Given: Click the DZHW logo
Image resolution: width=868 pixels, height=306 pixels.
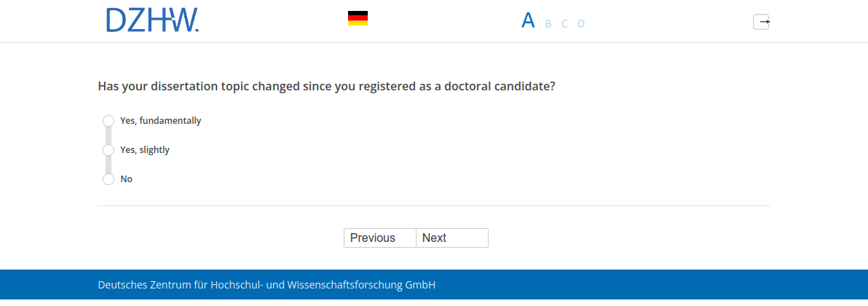Looking at the screenshot, I should click(x=152, y=20).
